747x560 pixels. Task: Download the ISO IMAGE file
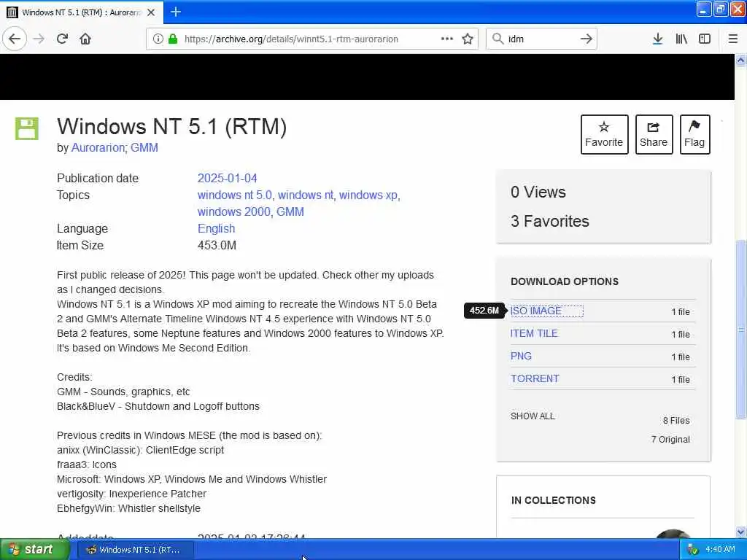click(x=536, y=311)
